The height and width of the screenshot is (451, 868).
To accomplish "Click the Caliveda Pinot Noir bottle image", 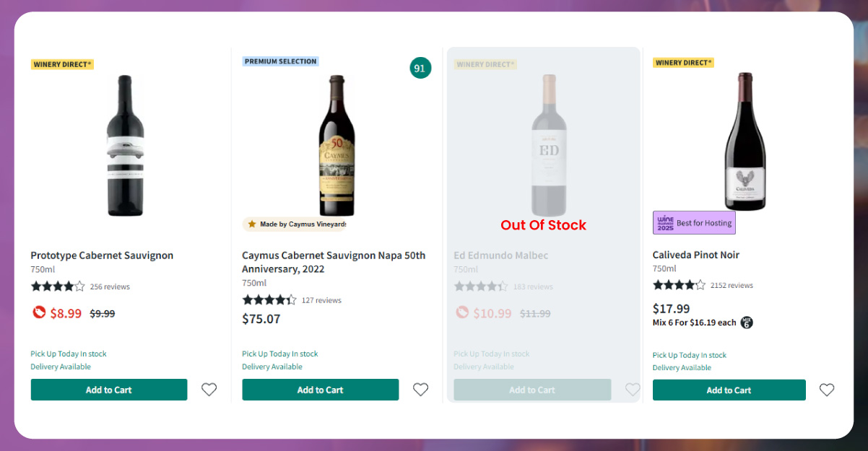I will click(x=745, y=141).
